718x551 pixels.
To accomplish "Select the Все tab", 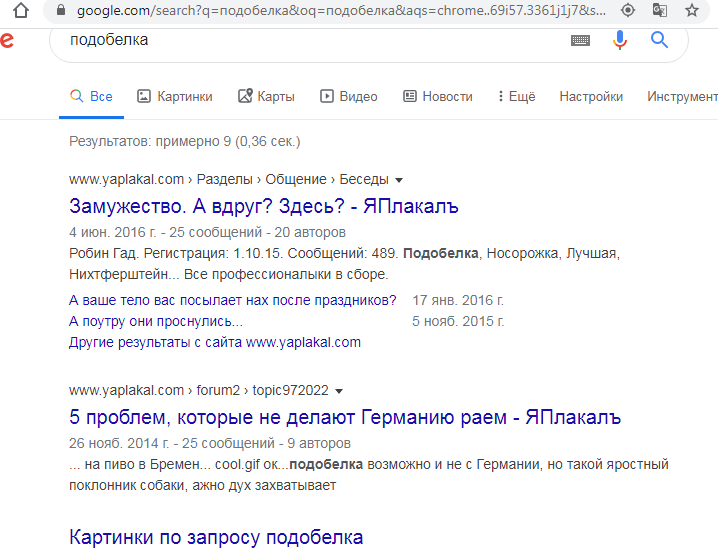I will 91,97.
